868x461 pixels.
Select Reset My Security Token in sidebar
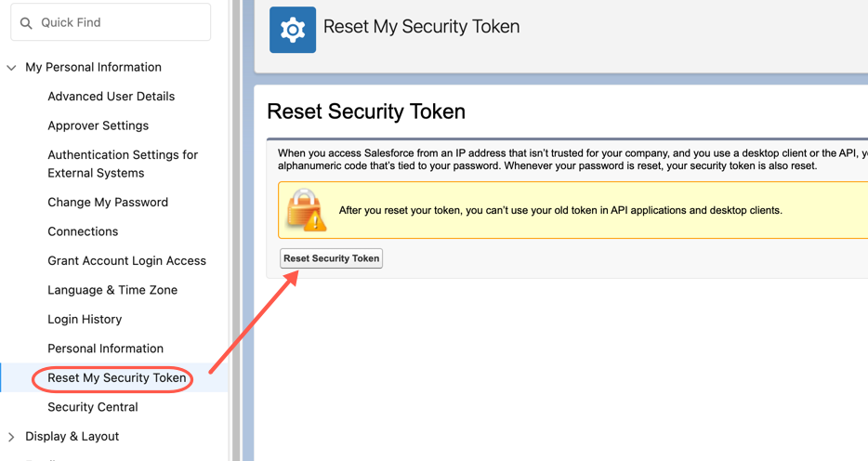117,378
